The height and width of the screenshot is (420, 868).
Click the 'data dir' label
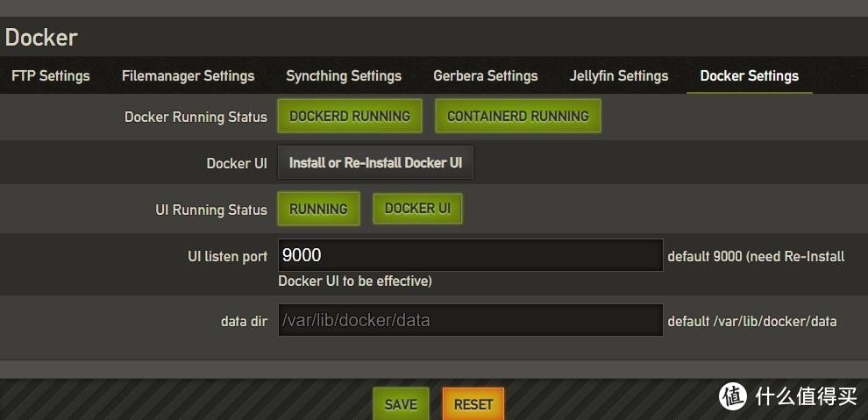click(x=244, y=321)
